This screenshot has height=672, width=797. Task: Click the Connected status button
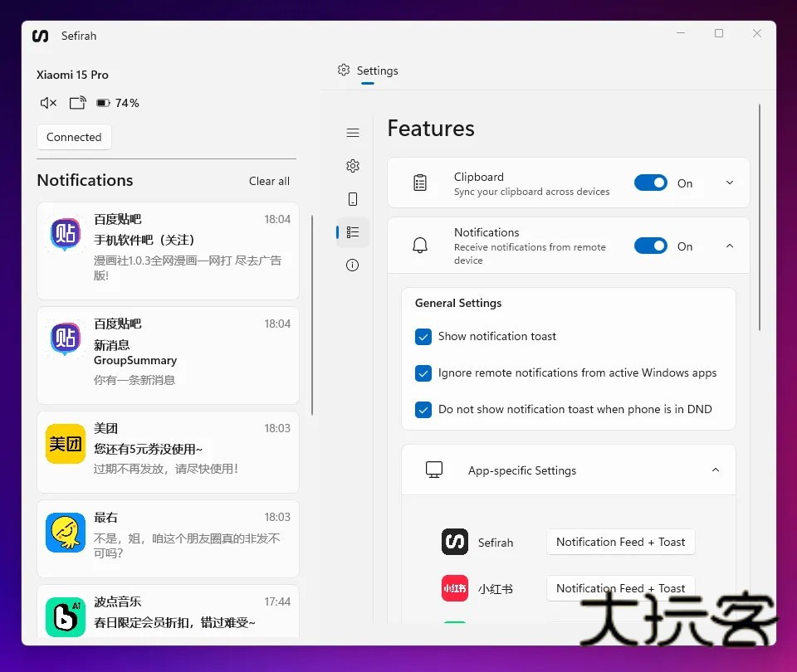[74, 138]
